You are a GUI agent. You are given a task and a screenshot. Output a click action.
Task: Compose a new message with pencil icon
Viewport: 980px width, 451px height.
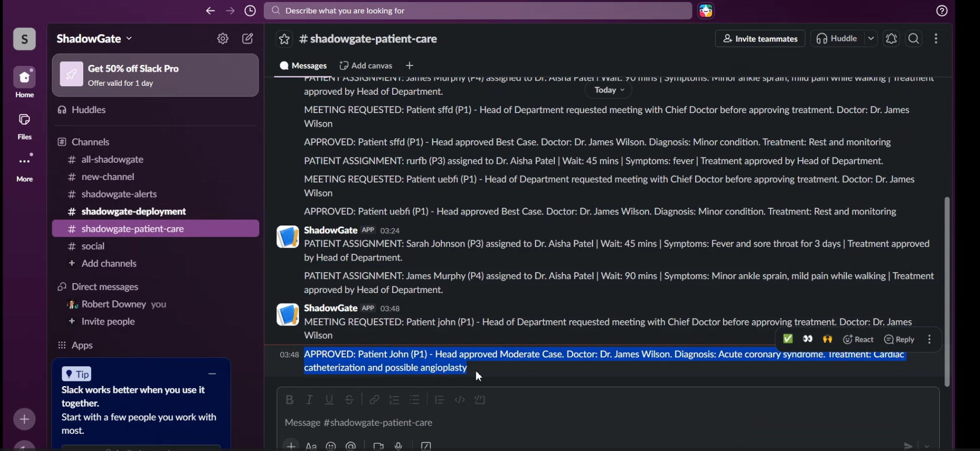248,39
